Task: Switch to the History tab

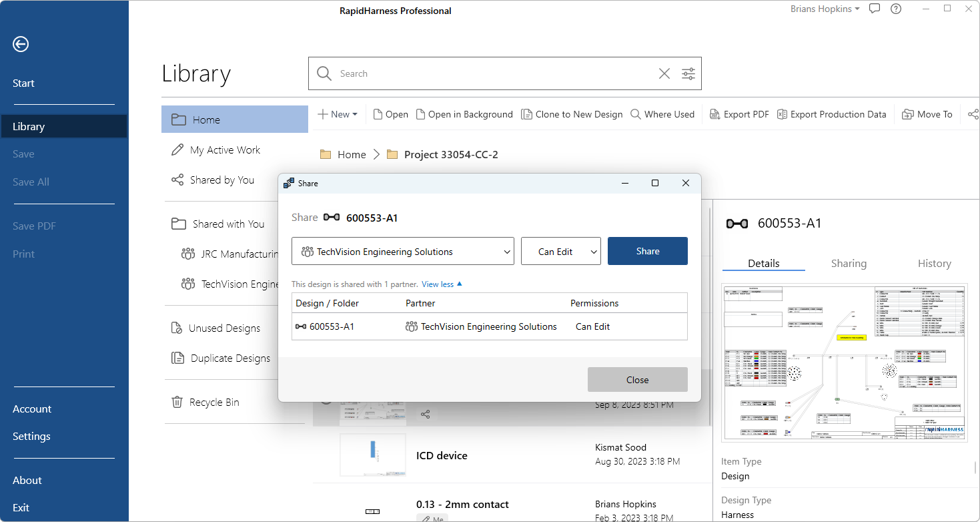Action: [934, 264]
